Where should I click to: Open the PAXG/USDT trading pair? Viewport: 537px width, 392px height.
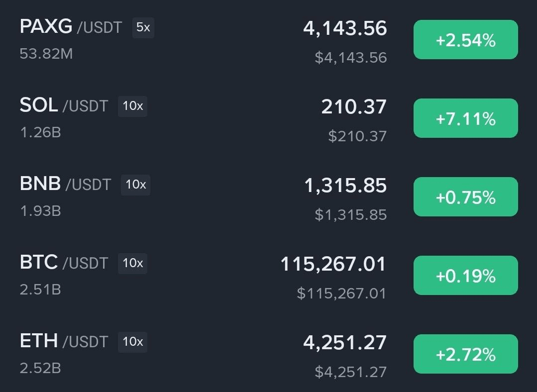[70, 27]
